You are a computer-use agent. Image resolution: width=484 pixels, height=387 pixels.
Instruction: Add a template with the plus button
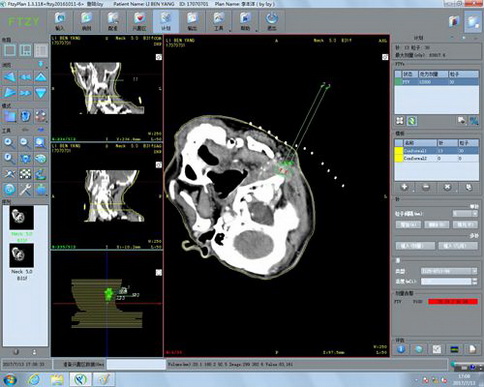(x=404, y=187)
